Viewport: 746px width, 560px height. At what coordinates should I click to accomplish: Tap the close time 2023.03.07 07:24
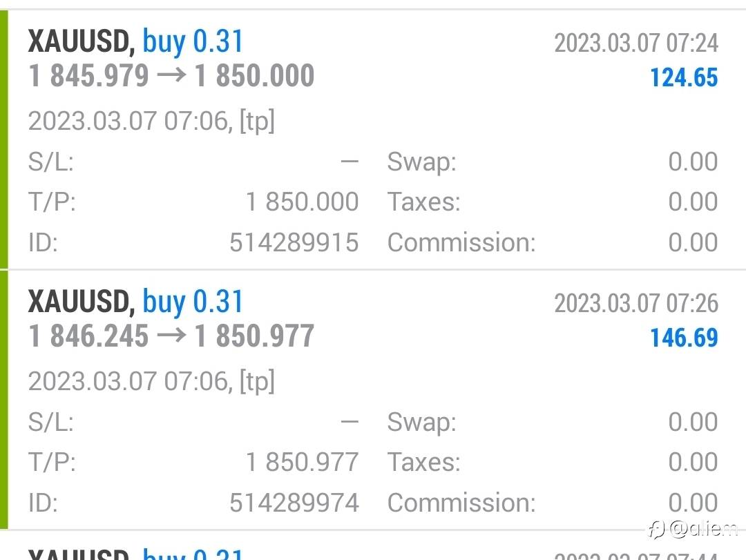coord(636,44)
